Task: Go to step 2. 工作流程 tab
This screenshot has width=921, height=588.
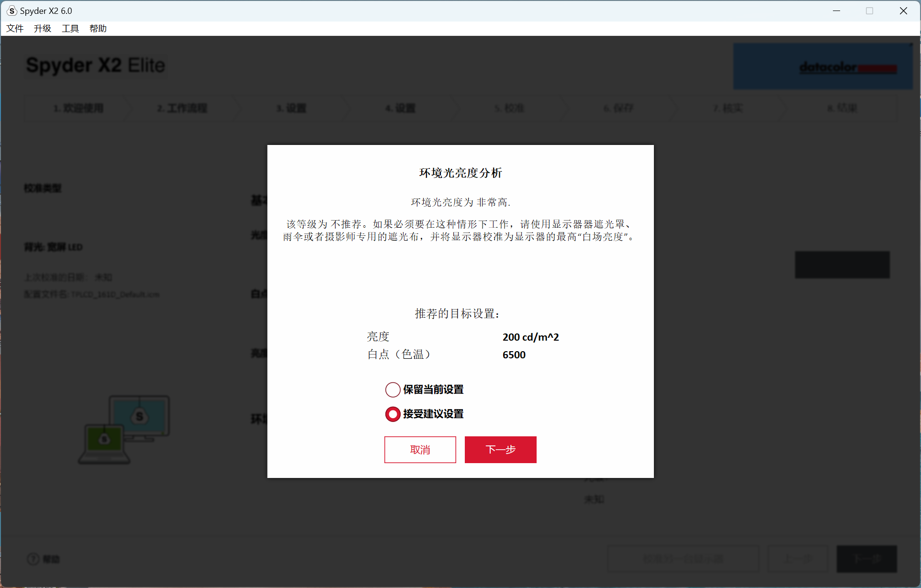Action: (182, 108)
